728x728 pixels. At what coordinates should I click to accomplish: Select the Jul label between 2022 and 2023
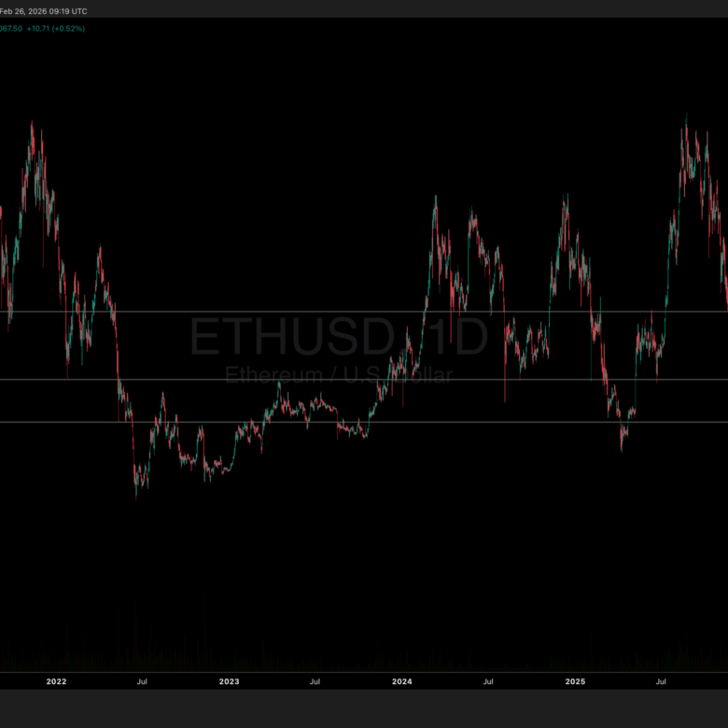(x=142, y=682)
